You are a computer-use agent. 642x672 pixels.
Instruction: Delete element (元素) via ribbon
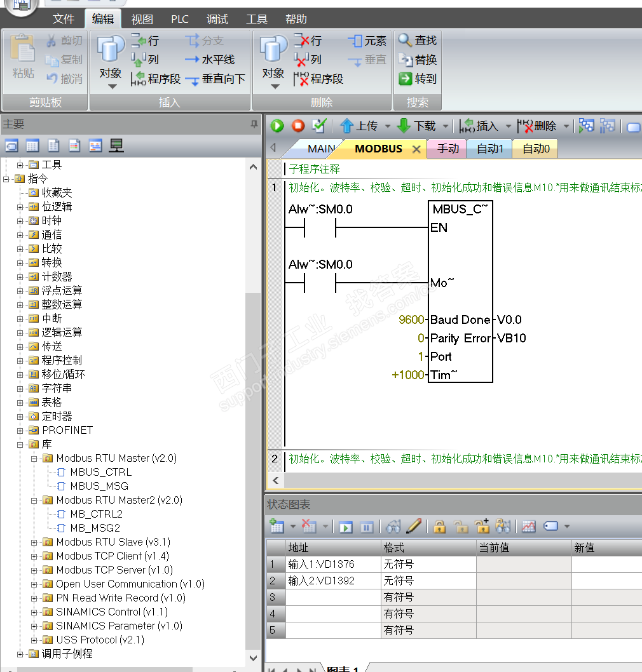point(367,41)
